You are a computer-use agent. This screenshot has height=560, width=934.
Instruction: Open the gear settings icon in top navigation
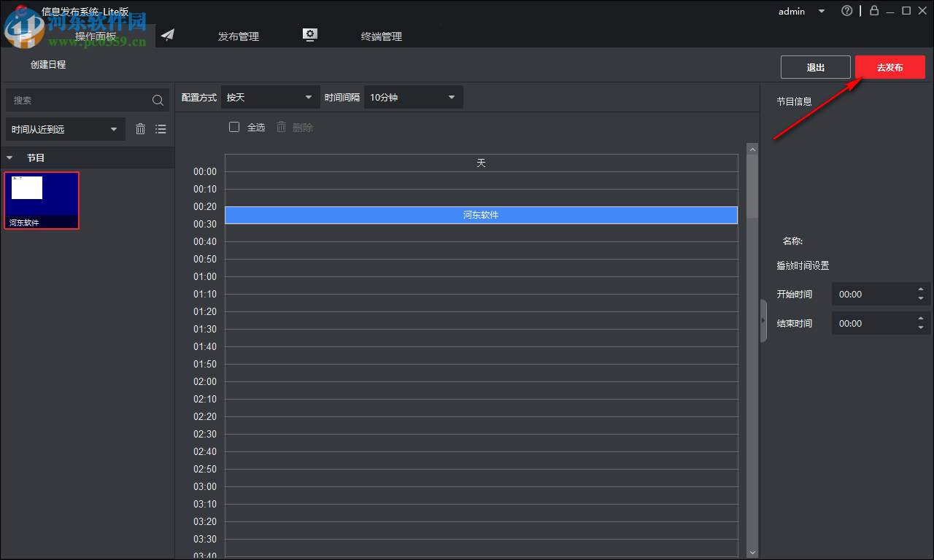click(x=309, y=34)
